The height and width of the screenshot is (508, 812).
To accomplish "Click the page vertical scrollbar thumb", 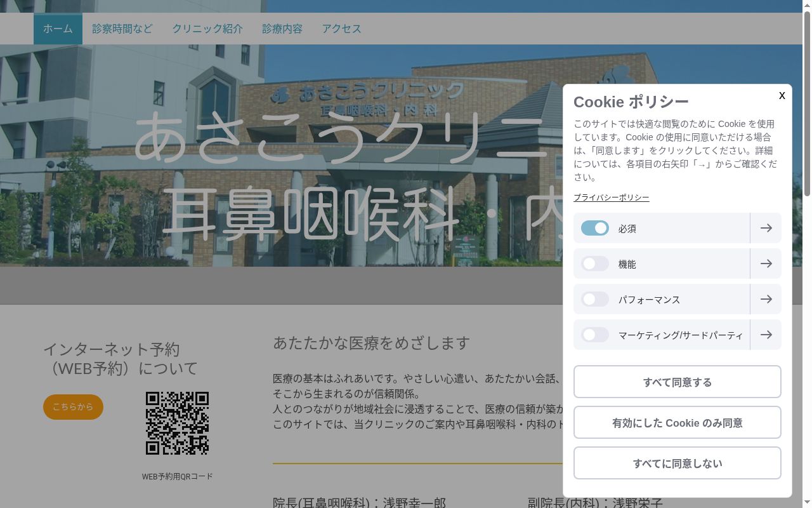I will (x=807, y=105).
